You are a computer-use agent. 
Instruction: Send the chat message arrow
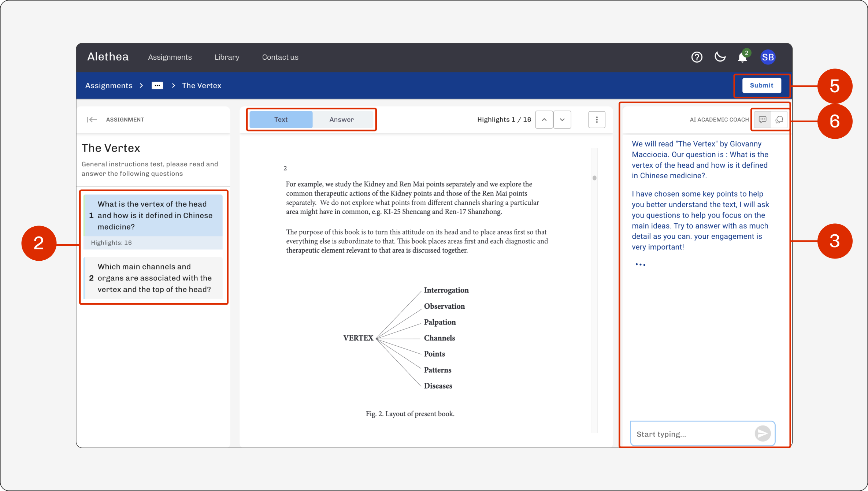click(x=763, y=434)
